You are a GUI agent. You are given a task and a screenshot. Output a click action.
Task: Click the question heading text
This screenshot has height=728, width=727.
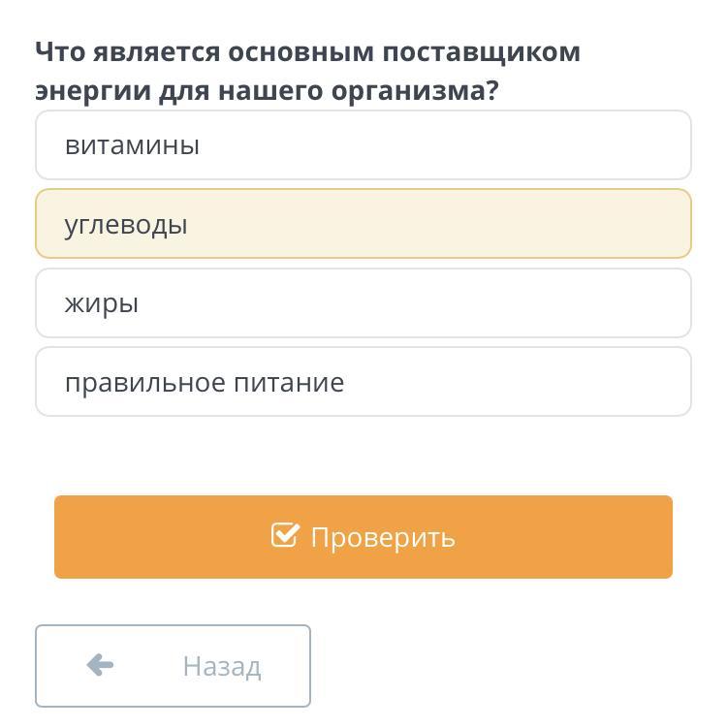coord(308,71)
